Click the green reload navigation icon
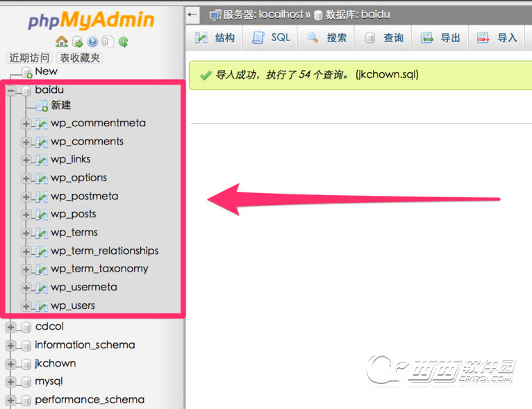532x409 pixels. coord(124,42)
